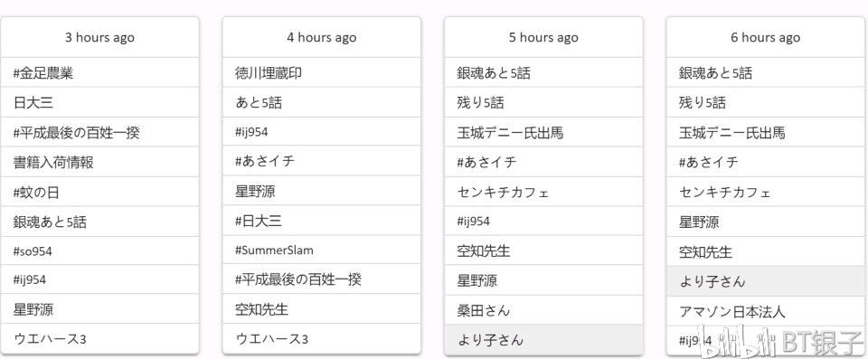Select 玉城デニー氏出馬 in 6 hours ago column
Viewport: 868px width, 359px height.
[766, 132]
